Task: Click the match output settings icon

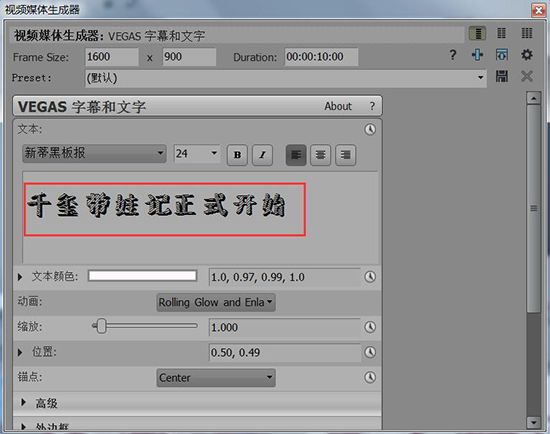Action: [502, 55]
